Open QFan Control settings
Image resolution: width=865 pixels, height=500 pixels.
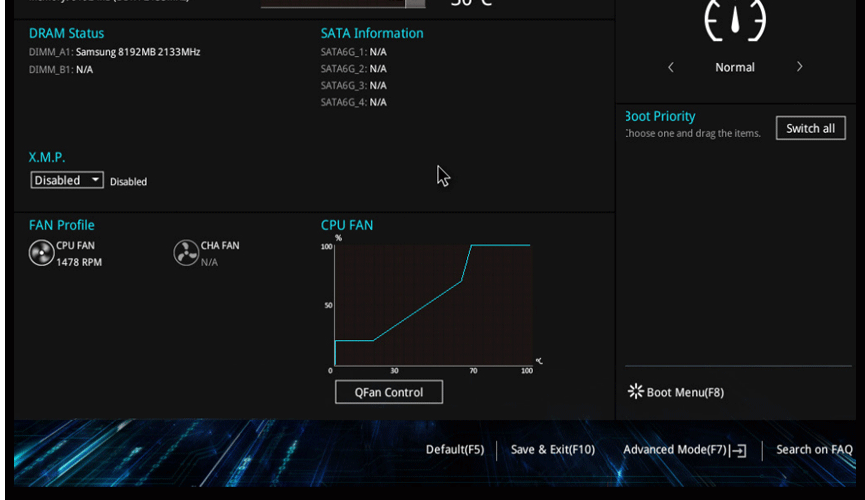pos(389,392)
